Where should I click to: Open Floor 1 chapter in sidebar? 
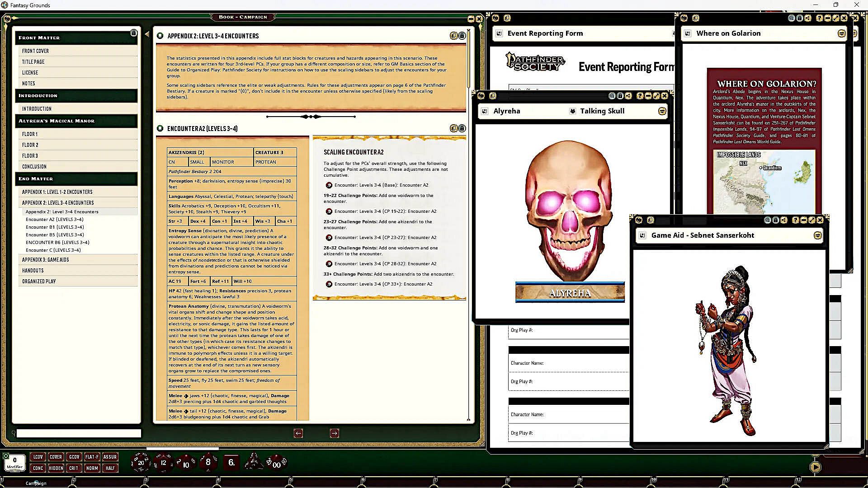click(78, 134)
